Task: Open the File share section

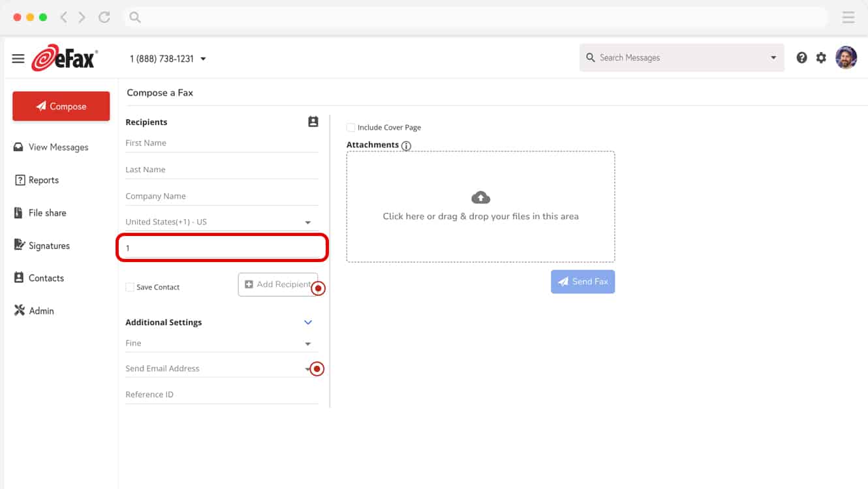Action: [46, 213]
